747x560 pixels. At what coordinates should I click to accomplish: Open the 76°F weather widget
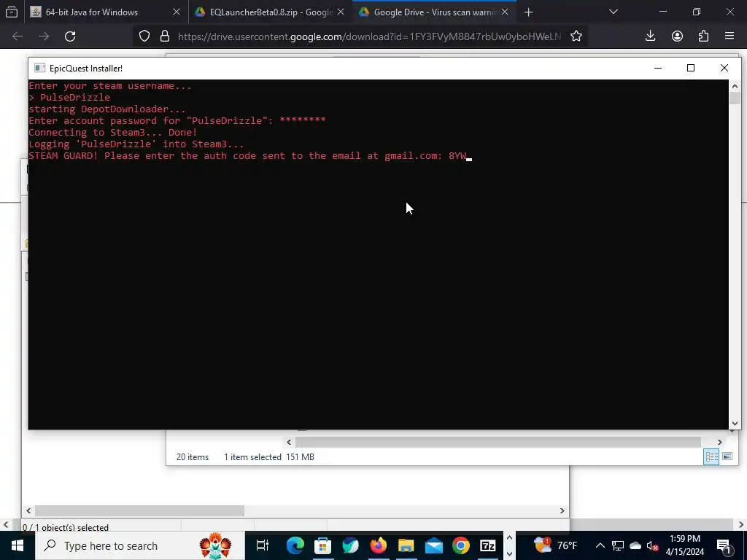click(555, 545)
